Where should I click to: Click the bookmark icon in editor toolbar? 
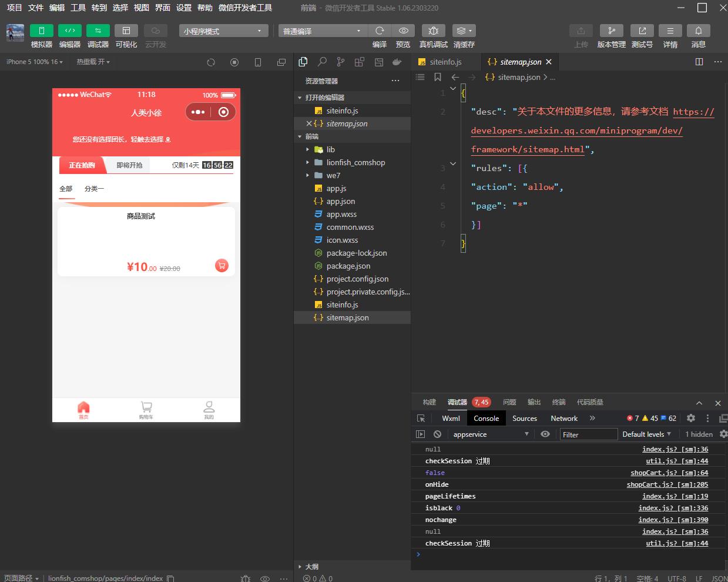pyautogui.click(x=438, y=77)
